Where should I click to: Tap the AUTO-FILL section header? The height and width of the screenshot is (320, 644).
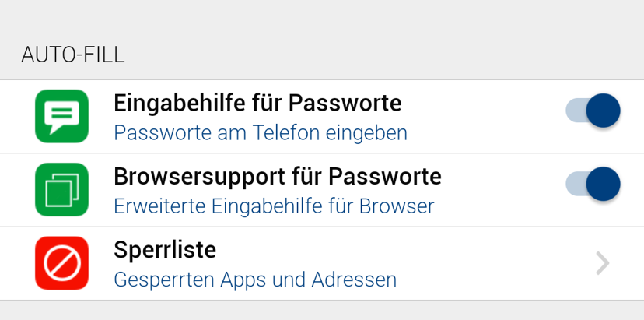tap(73, 55)
